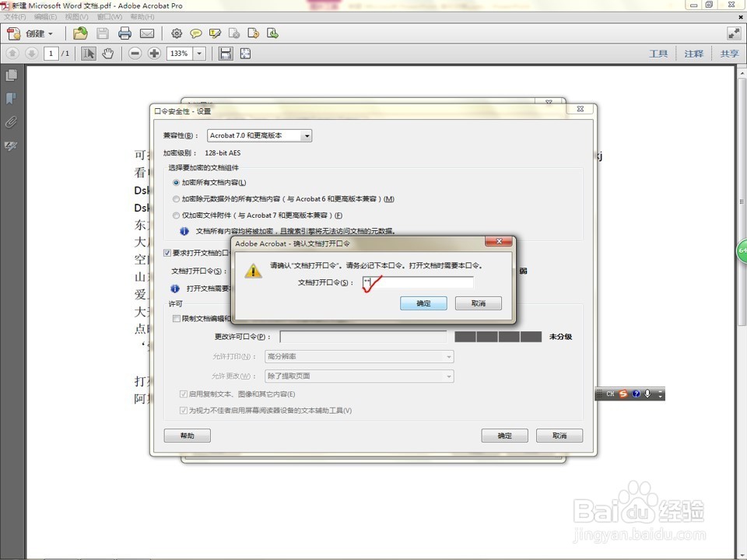Toggle 启用复制文本、图像和其它内容 checkbox
The width and height of the screenshot is (747, 560).
pos(184,394)
